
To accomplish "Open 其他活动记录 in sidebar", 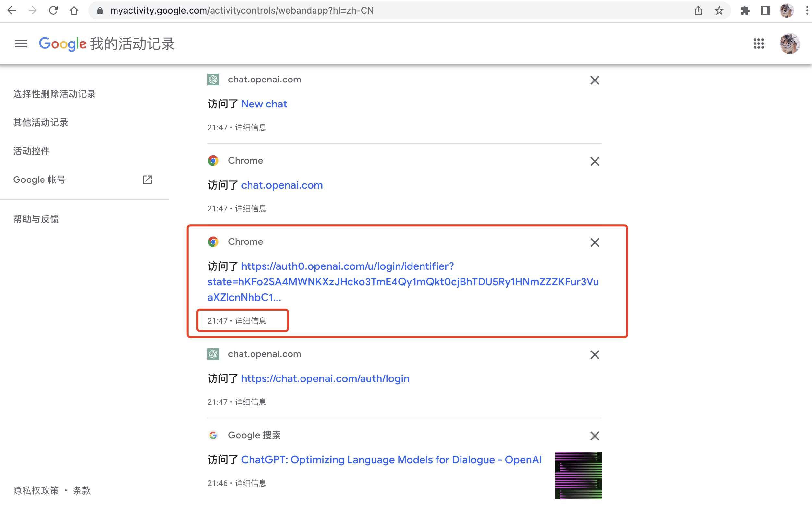I will point(41,122).
